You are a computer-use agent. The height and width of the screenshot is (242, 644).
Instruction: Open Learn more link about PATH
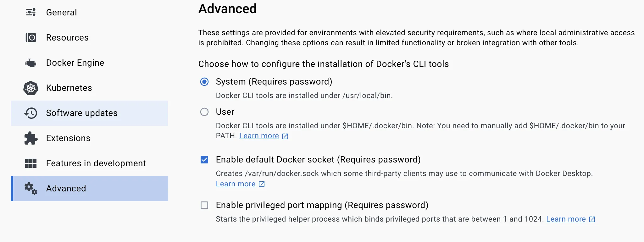tap(259, 136)
